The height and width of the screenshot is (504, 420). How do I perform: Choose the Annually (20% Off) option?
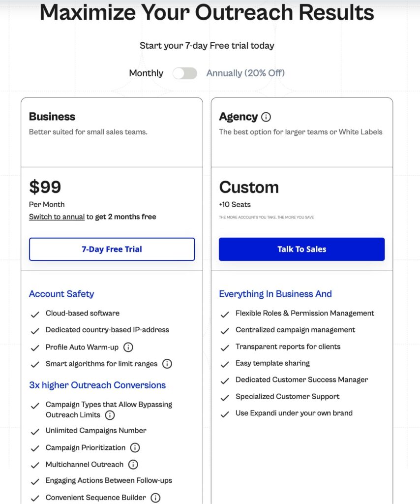tap(245, 73)
